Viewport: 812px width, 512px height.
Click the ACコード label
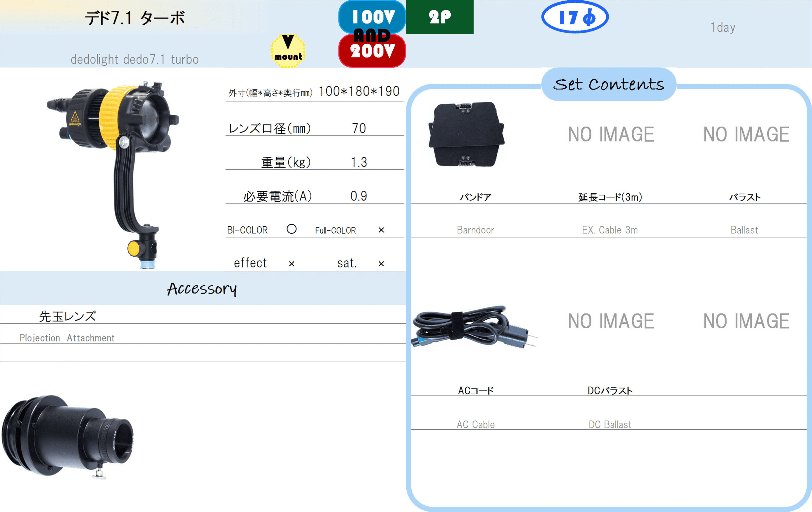[475, 390]
